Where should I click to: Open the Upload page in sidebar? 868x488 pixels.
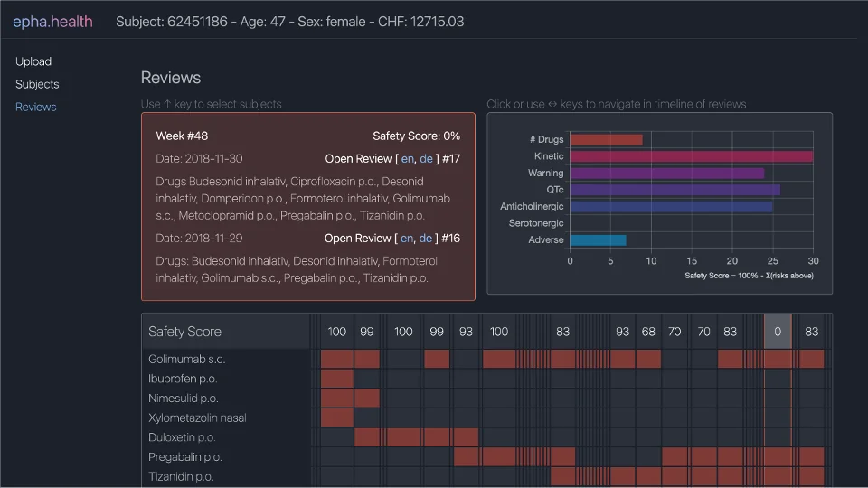tap(33, 61)
